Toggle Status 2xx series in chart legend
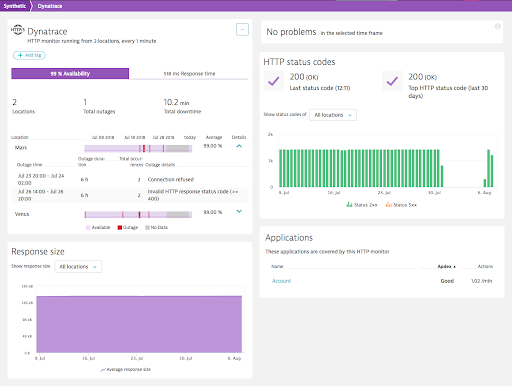512x386 pixels. (362, 205)
